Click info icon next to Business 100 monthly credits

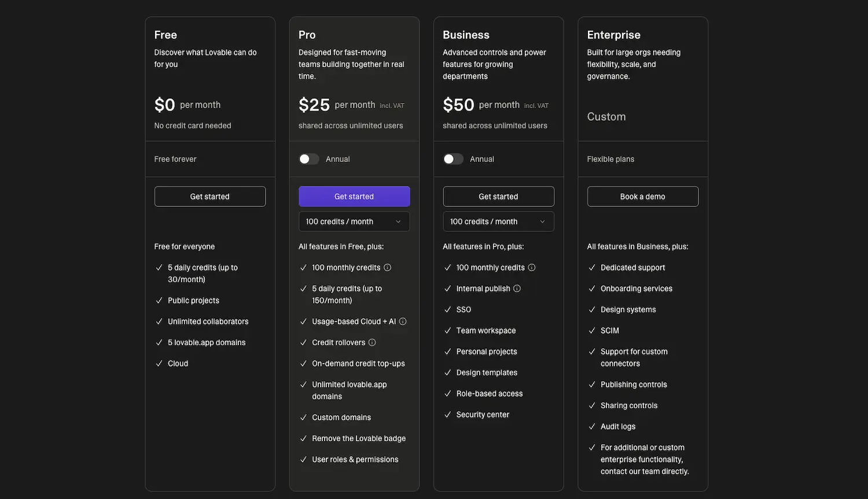pyautogui.click(x=532, y=267)
